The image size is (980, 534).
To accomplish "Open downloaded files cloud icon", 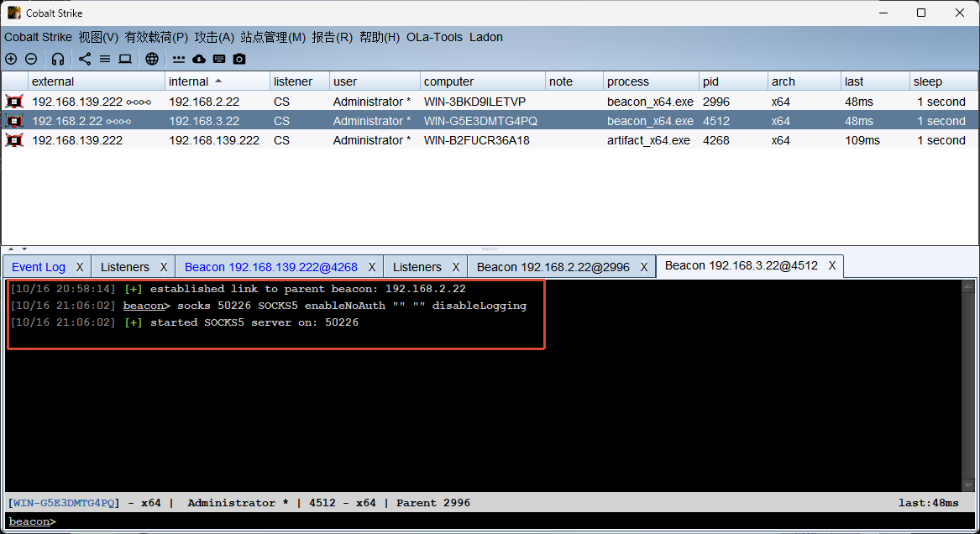I will [199, 59].
